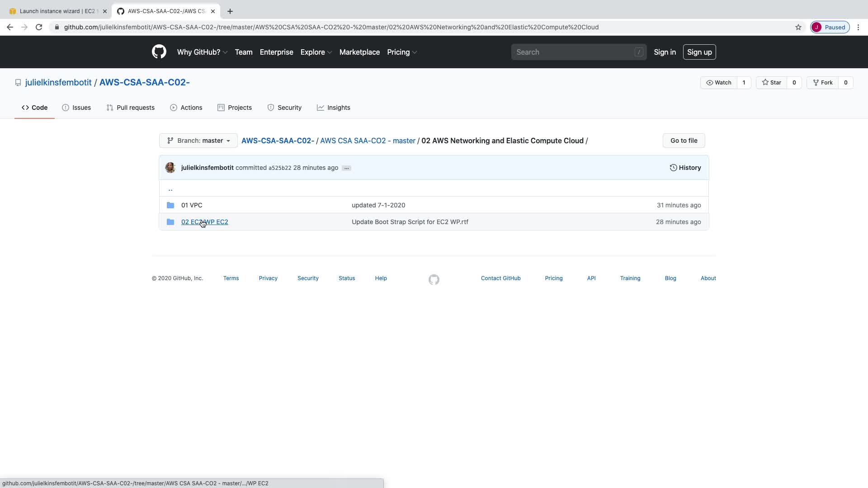868x488 pixels.
Task: Watch this repository
Action: click(x=718, y=83)
